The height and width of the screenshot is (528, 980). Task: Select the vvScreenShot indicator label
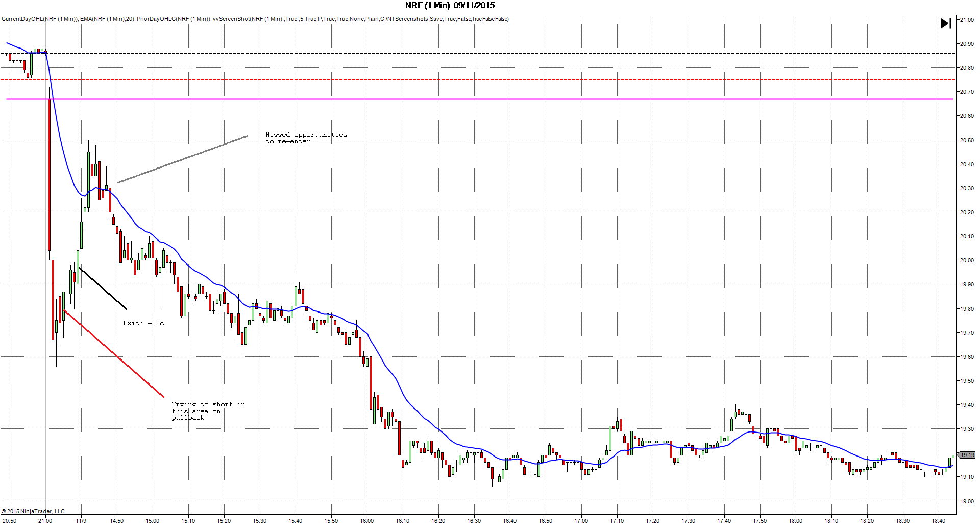click(x=361, y=19)
